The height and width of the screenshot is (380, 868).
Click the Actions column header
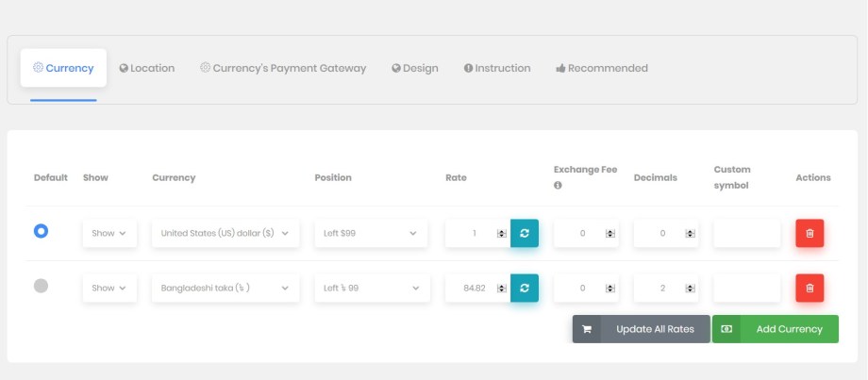[x=813, y=177]
